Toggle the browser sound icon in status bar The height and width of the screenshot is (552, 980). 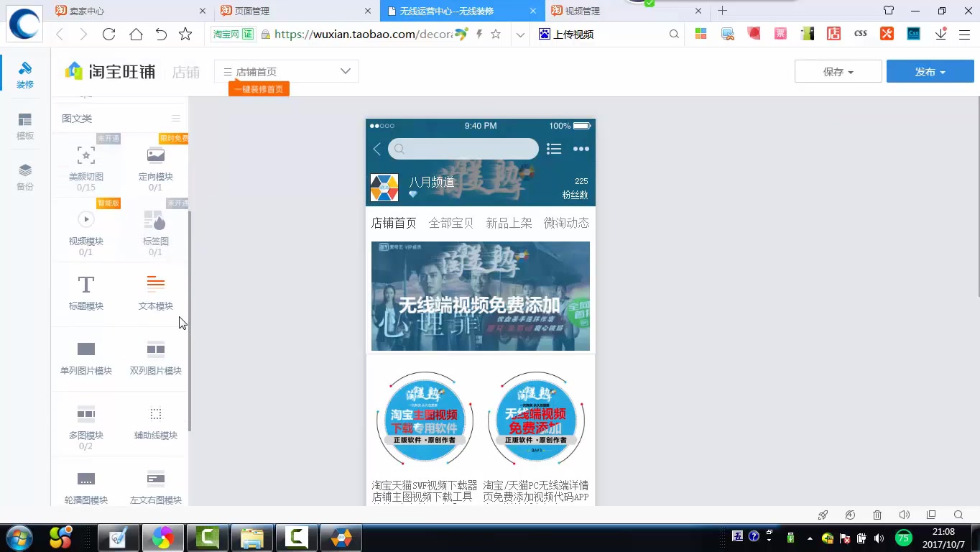tap(905, 515)
